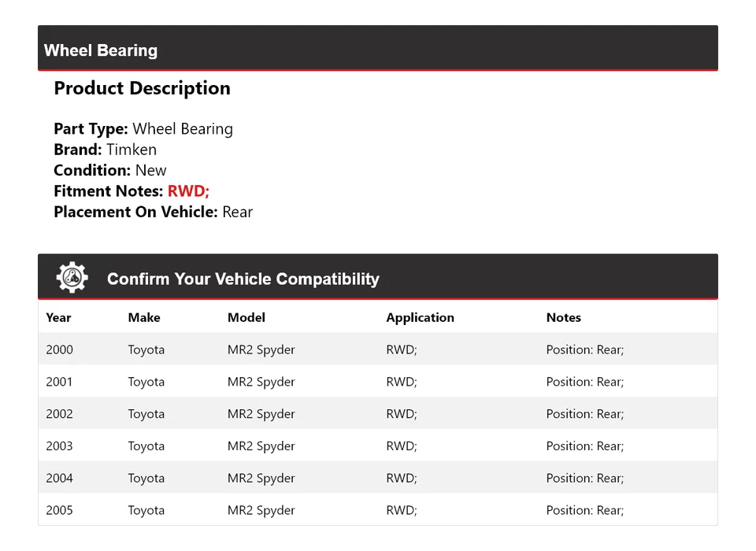Image resolution: width=756 pixels, height=551 pixels.
Task: Click the Make column header
Action: click(x=144, y=318)
